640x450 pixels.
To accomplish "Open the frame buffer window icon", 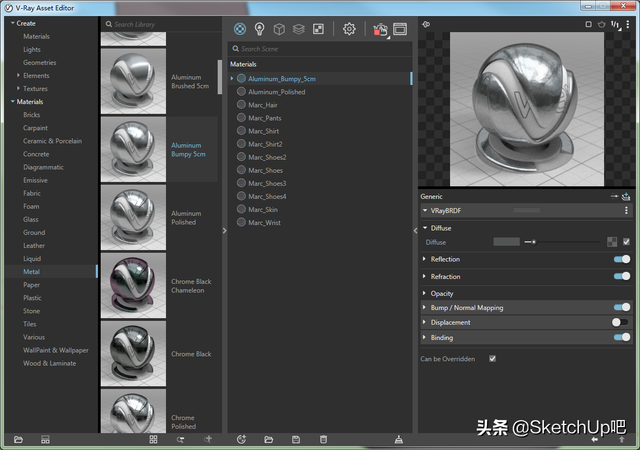I will tap(401, 29).
